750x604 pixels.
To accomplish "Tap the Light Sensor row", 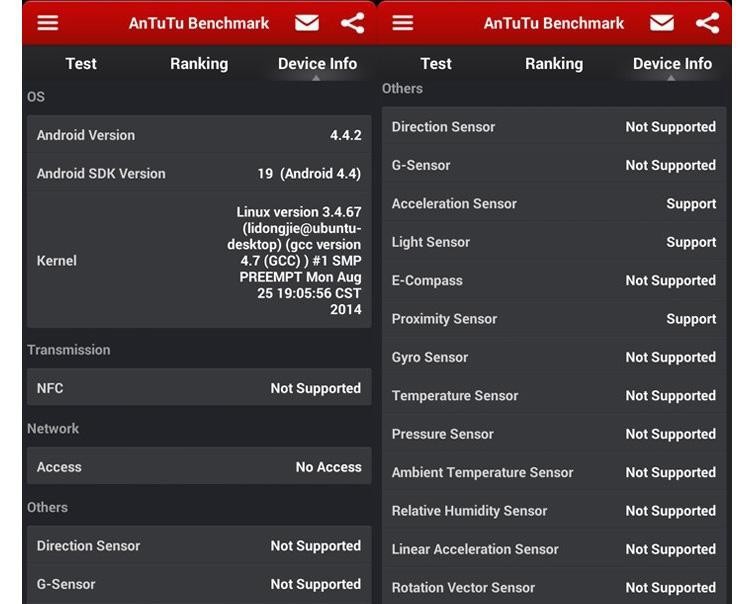I will pos(553,242).
